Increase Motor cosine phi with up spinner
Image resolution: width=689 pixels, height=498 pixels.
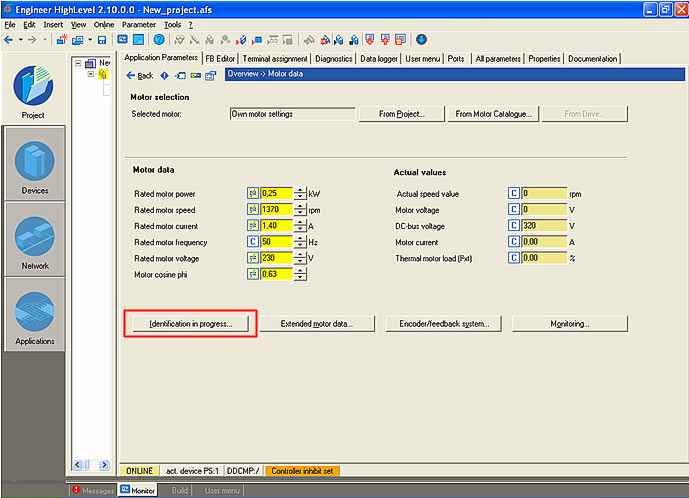[x=299, y=271]
